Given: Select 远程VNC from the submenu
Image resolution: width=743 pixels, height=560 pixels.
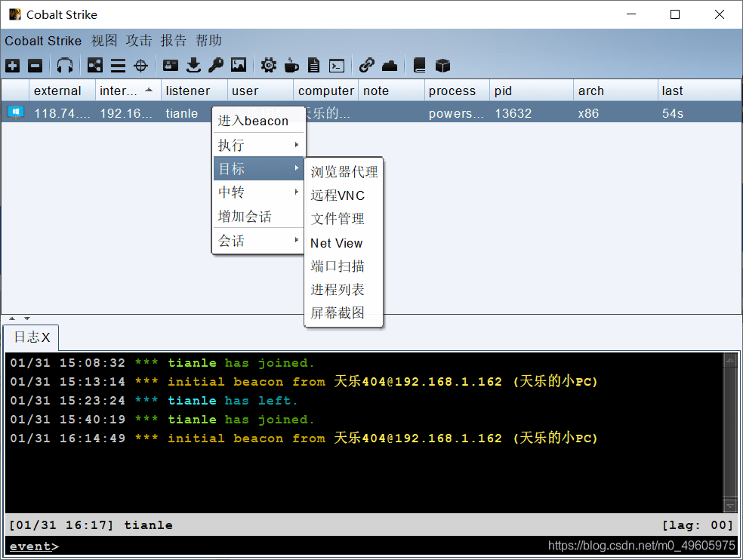Looking at the screenshot, I should (344, 195).
